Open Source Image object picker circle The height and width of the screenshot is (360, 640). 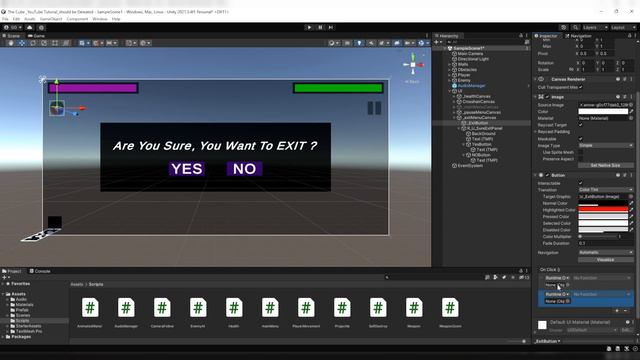pos(631,105)
